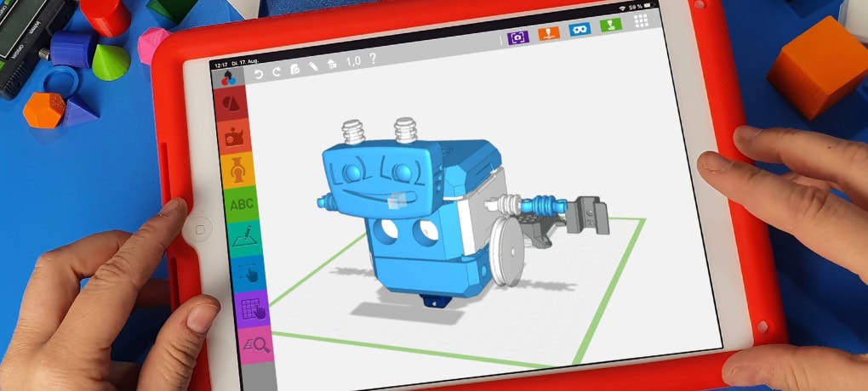This screenshot has height=391, width=868.
Task: Select the pencil edit tool in toolbar
Action: 313,66
